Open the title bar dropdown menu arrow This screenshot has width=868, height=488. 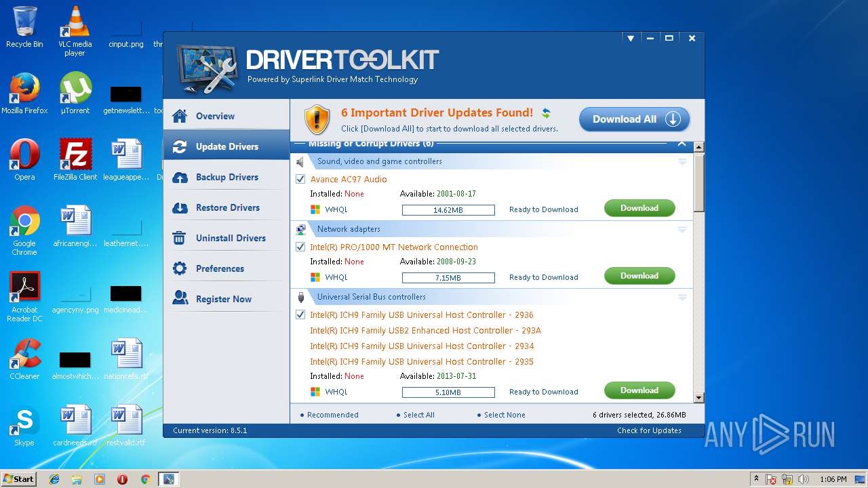tap(630, 39)
